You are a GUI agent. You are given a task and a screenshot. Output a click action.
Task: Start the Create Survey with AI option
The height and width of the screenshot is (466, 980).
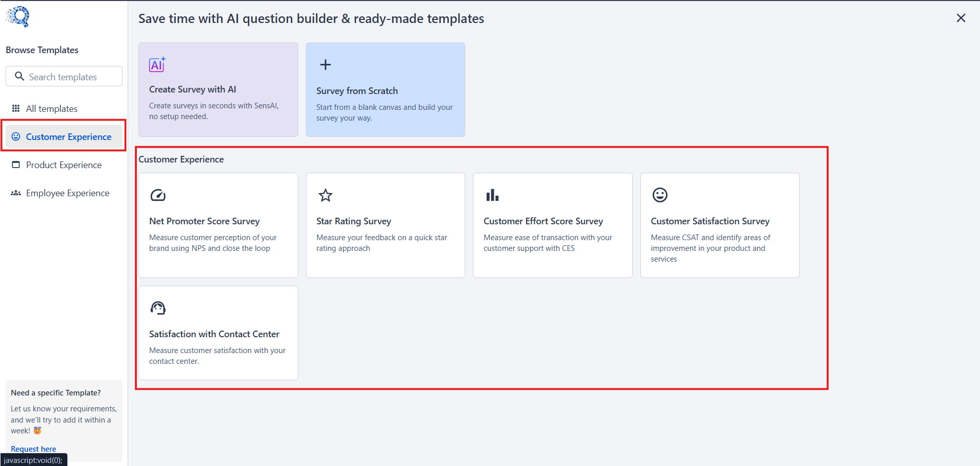click(218, 89)
